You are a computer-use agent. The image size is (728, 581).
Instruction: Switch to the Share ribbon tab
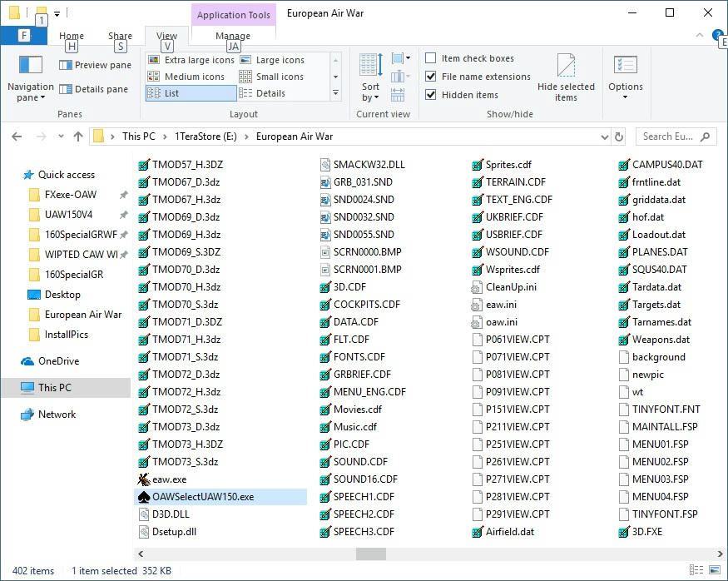tap(121, 36)
